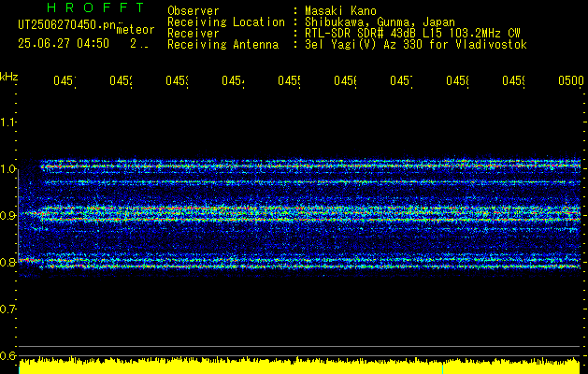This screenshot has width=588, height=374.
Task: Click the 0457 time marker
Action: point(401,80)
